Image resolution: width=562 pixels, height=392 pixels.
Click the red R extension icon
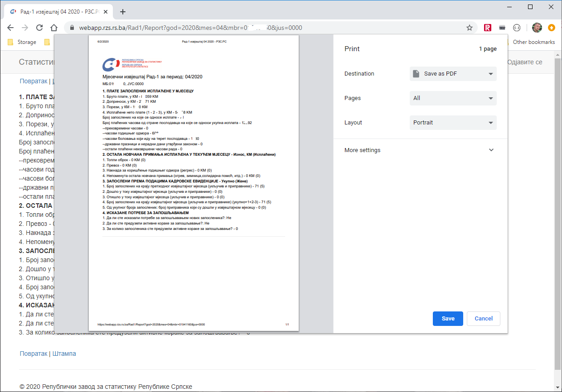point(488,28)
